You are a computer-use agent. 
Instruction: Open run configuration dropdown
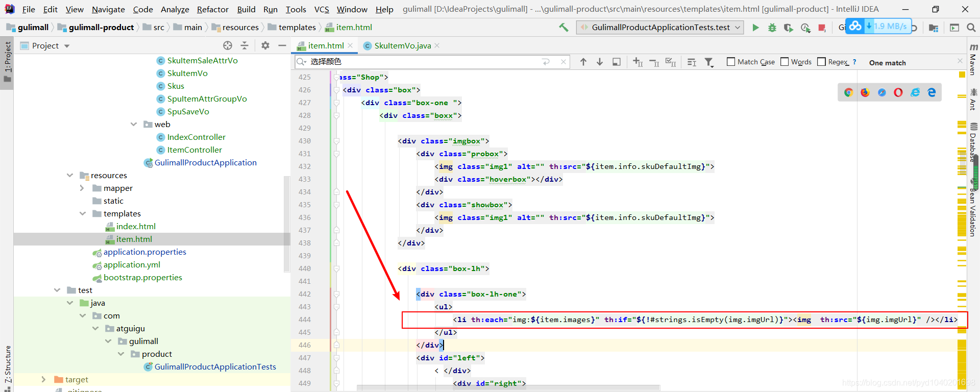click(x=660, y=28)
